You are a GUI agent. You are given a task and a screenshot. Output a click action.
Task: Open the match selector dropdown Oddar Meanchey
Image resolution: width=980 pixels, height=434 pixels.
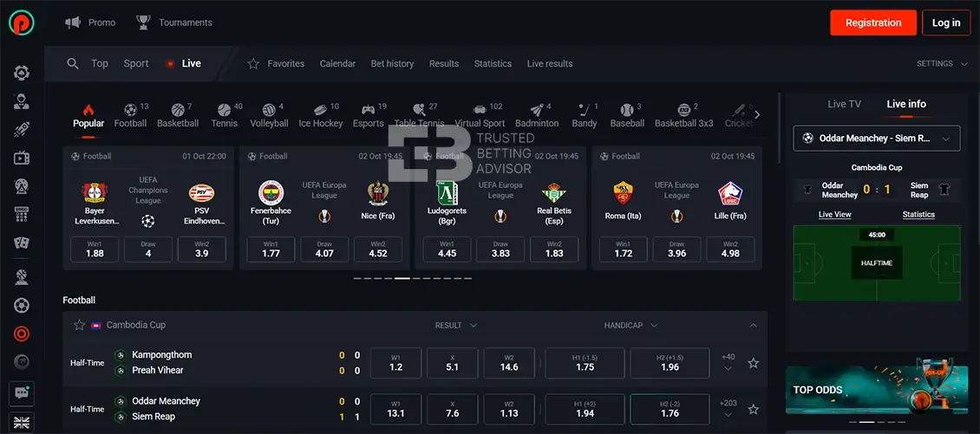click(877, 139)
